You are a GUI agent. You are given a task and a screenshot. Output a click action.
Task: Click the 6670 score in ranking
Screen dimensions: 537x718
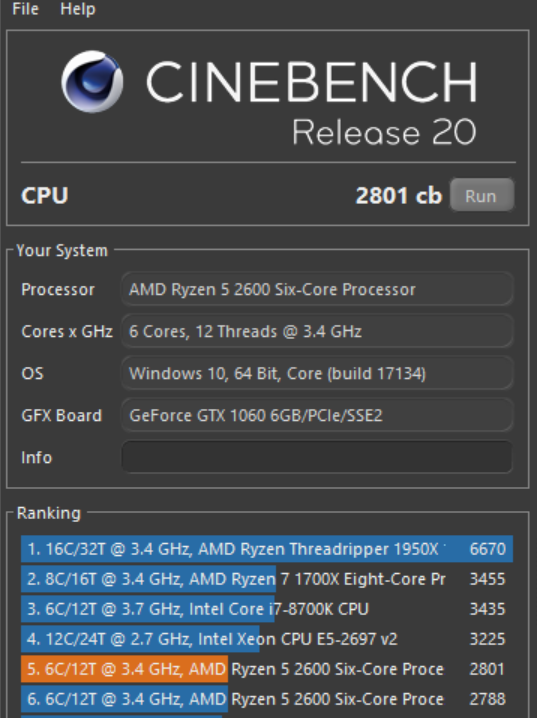(488, 549)
